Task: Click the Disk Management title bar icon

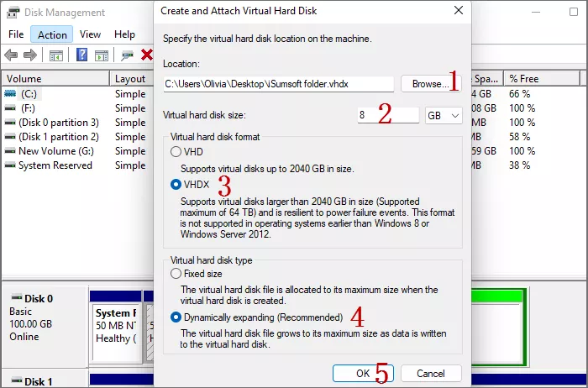Action: click(13, 13)
